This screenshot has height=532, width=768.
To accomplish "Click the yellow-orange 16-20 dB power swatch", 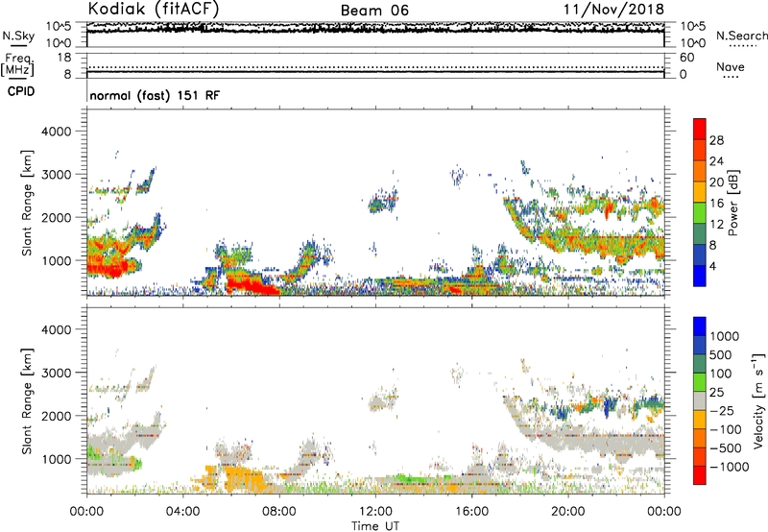I will pyautogui.click(x=700, y=192).
